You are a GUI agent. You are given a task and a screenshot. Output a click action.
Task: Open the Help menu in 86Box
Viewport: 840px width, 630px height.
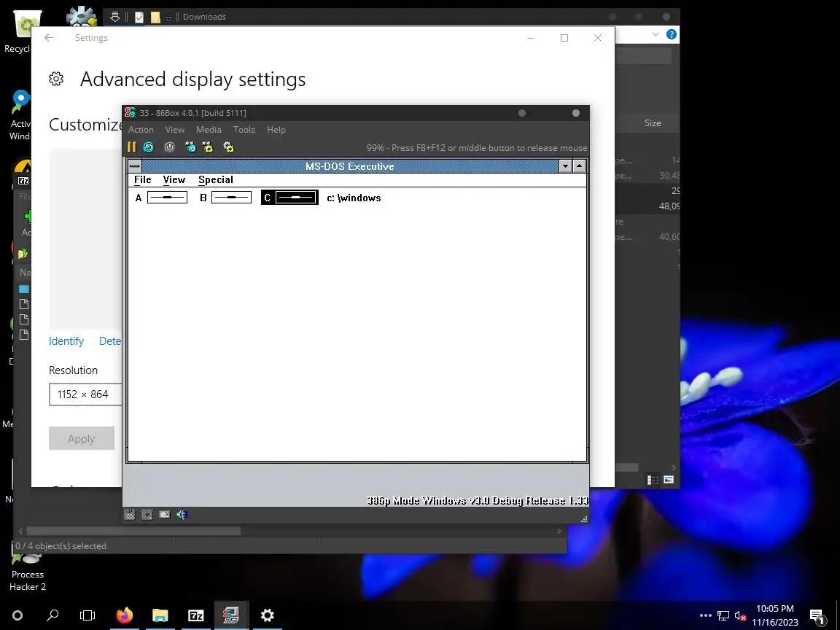click(276, 130)
